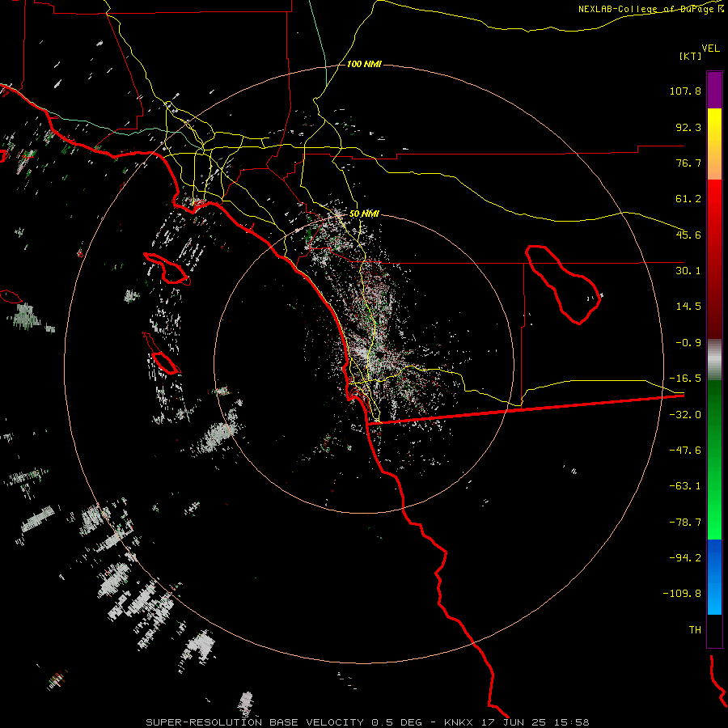Click the -0.9 legend value
728x728 pixels.
click(x=688, y=343)
